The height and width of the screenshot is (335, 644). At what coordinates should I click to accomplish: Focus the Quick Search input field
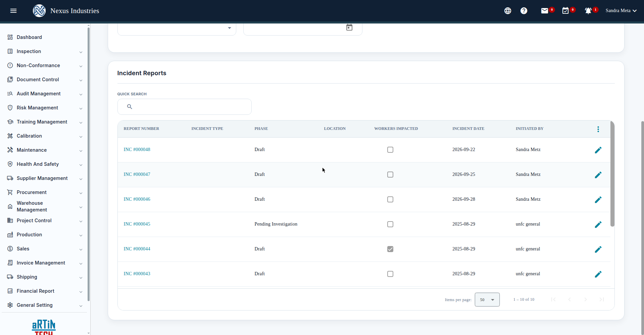click(185, 107)
